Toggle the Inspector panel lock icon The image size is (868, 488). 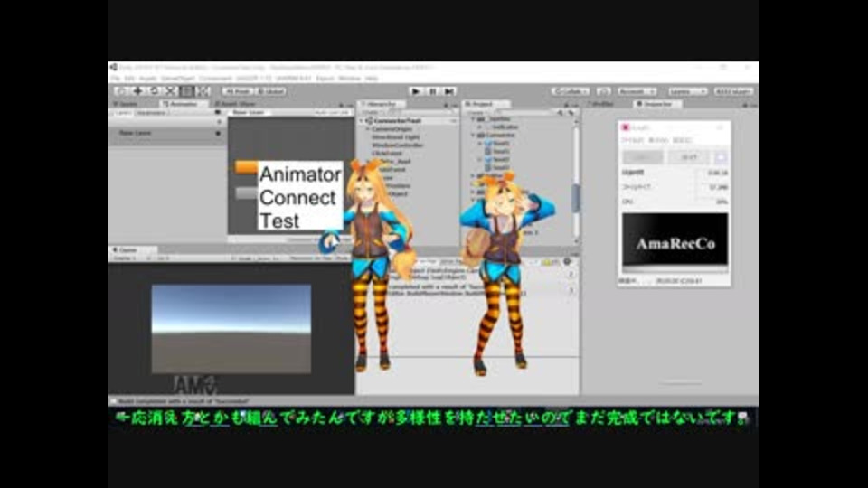pos(745,105)
